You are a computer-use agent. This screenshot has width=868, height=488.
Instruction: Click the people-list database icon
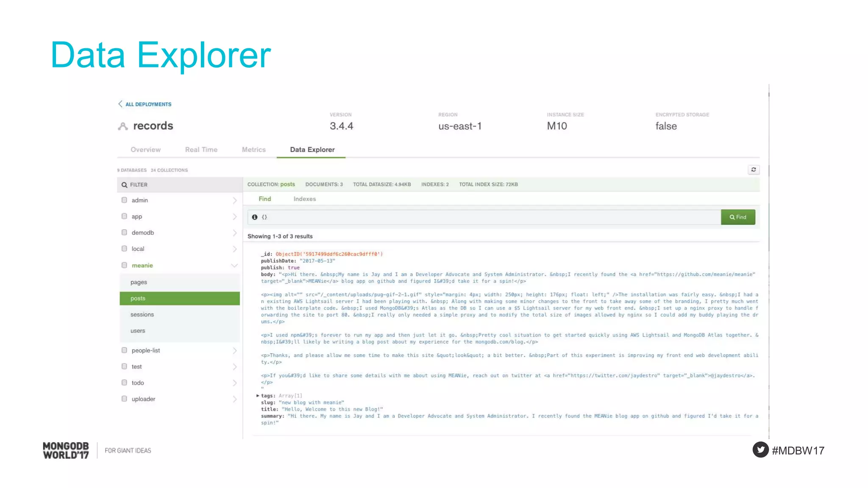(x=124, y=350)
